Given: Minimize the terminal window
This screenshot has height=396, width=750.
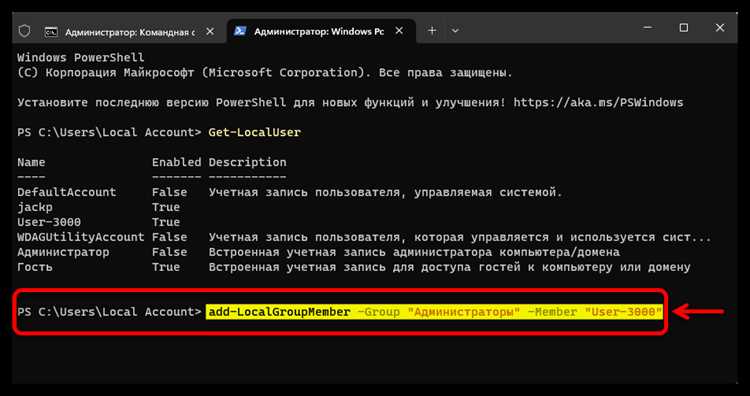Looking at the screenshot, I should click(648, 28).
